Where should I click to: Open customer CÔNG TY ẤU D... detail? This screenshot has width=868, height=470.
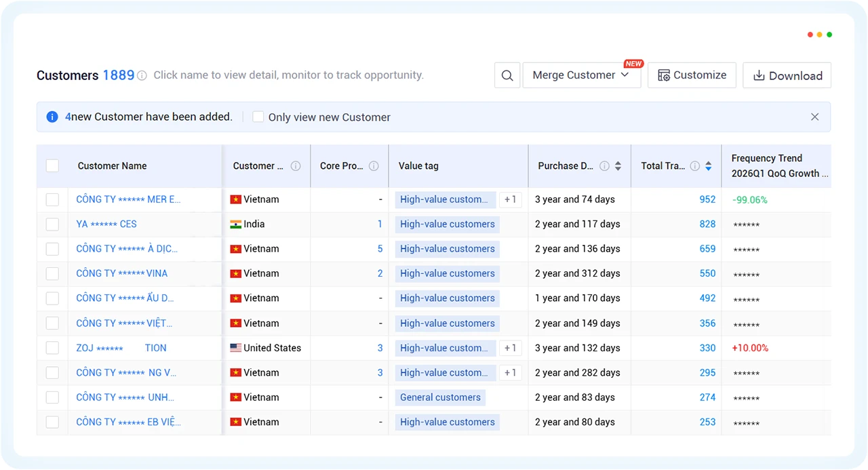coord(125,298)
